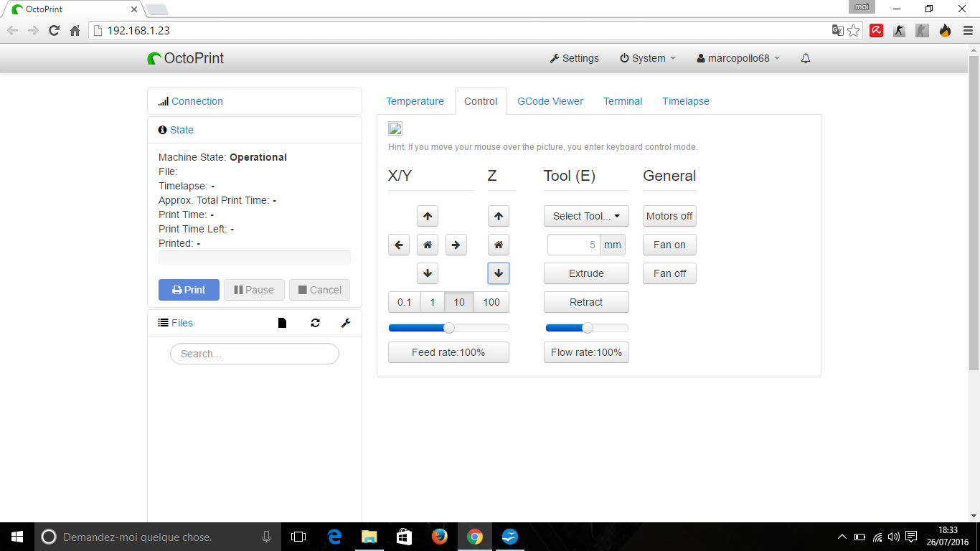Launch Firefox from taskbar

[x=440, y=537]
